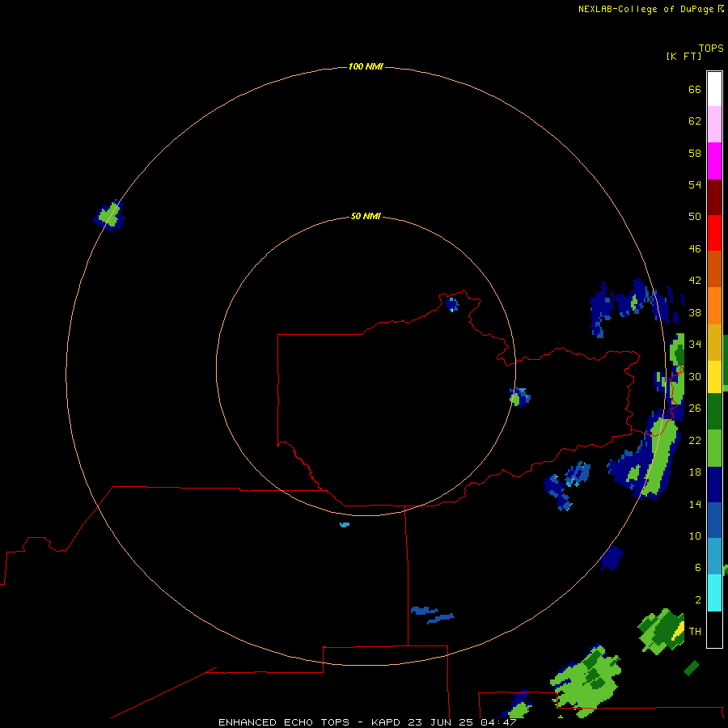The height and width of the screenshot is (728, 728).
Task: Click the yellow echo core near the bottom right
Action: click(679, 630)
